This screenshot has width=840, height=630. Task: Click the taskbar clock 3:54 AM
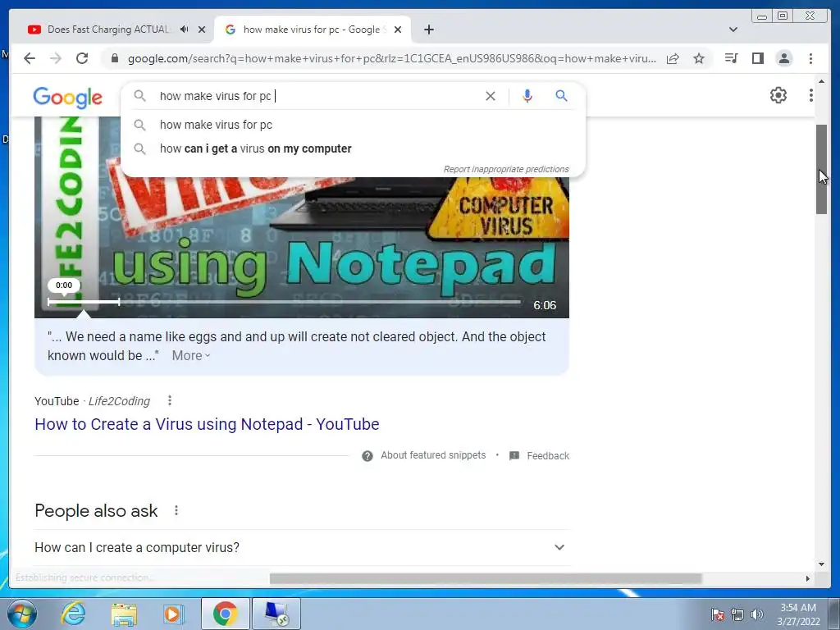click(797, 608)
